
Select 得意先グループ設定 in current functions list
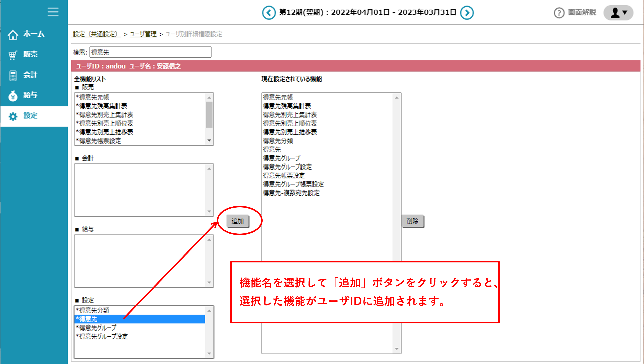[327, 167]
